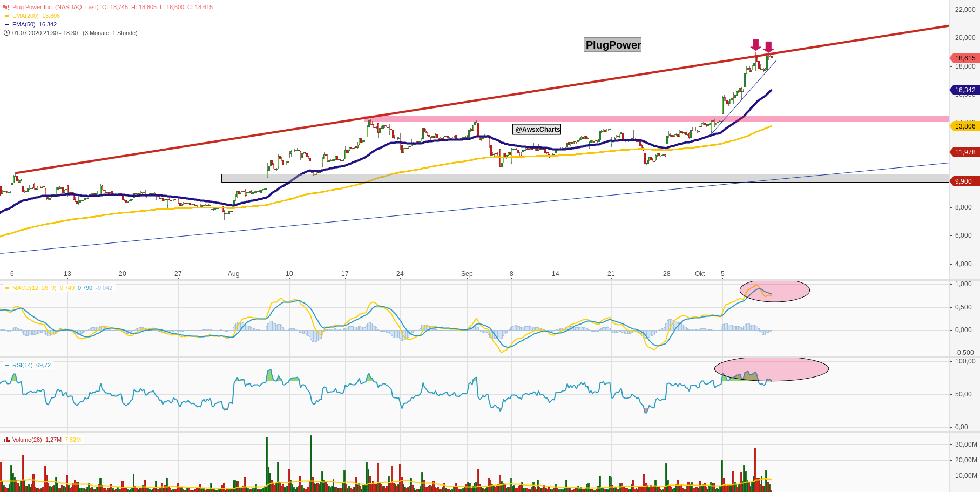Click the clock icon before the date range
980x492 pixels.
[x=6, y=33]
